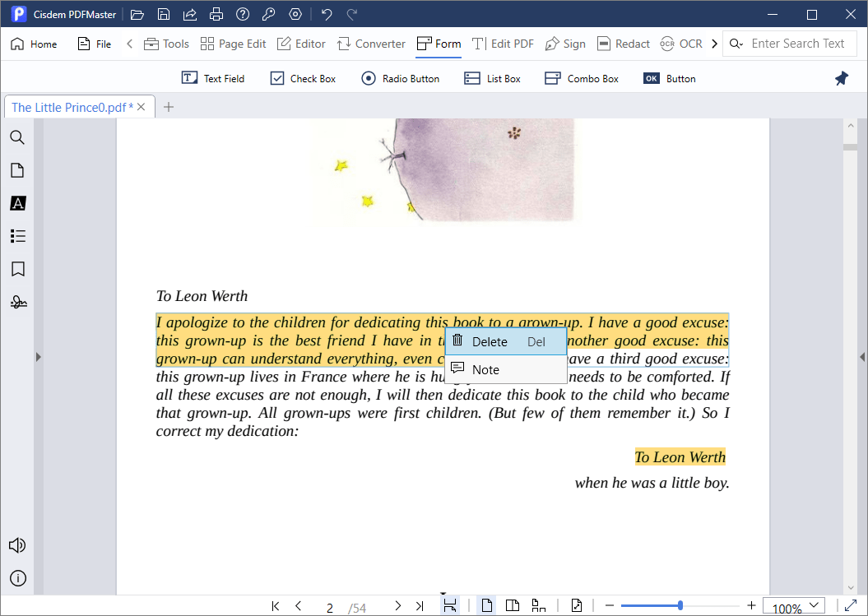Image resolution: width=868 pixels, height=616 pixels.
Task: Close The Little Prince0.pdf tab
Action: coord(142,107)
